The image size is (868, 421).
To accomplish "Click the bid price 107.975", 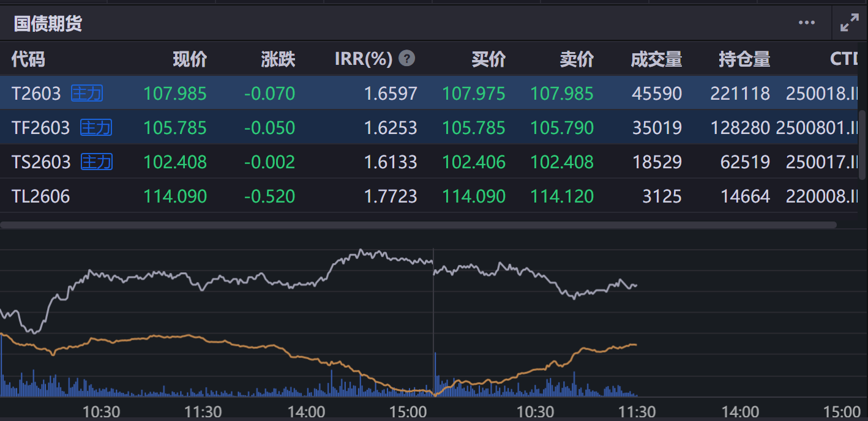I will 474,94.
